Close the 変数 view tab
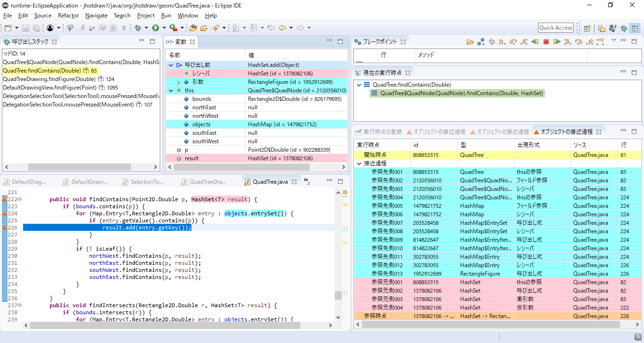 pos(192,42)
